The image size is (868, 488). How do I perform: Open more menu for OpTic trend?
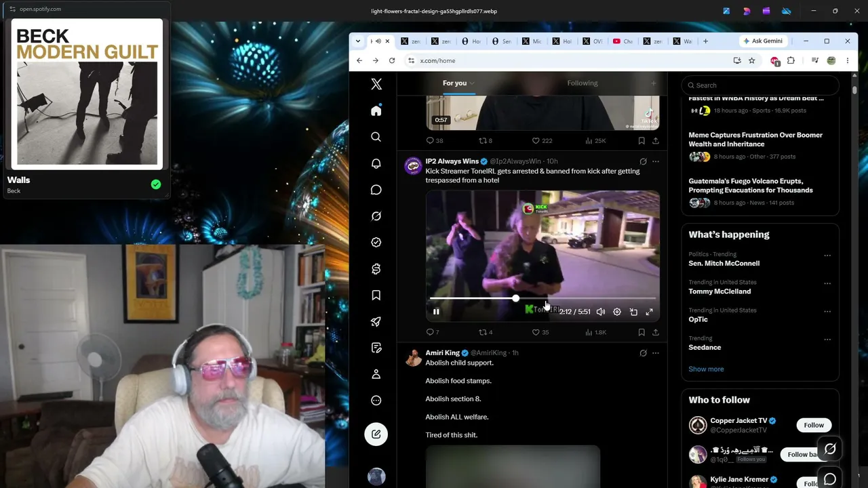[x=827, y=312]
